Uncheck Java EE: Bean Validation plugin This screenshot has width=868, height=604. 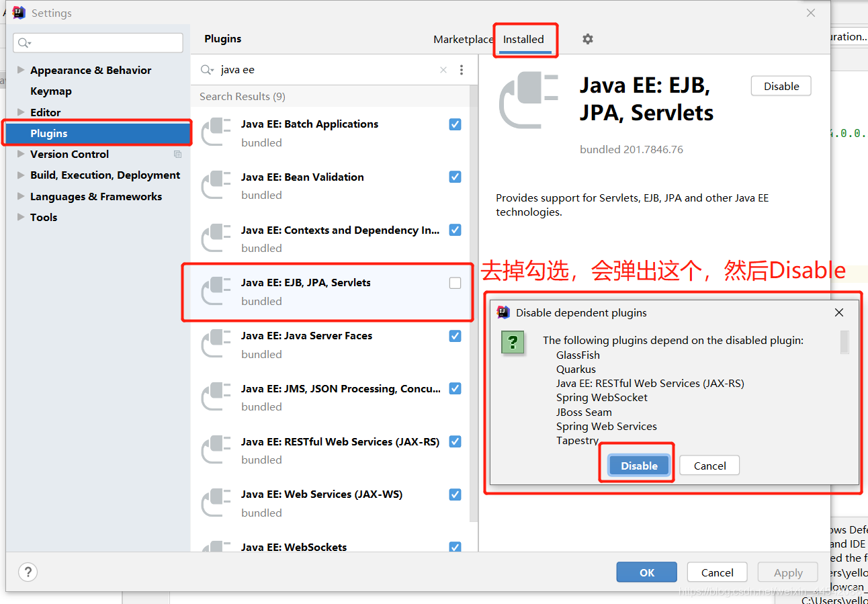tap(455, 177)
